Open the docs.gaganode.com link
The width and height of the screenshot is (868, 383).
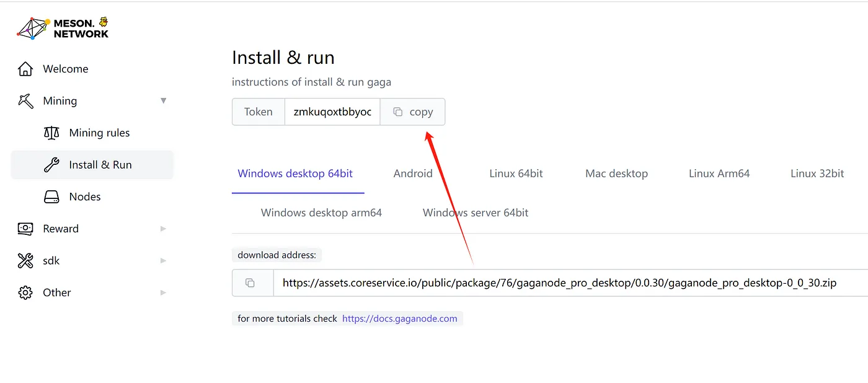[400, 319]
